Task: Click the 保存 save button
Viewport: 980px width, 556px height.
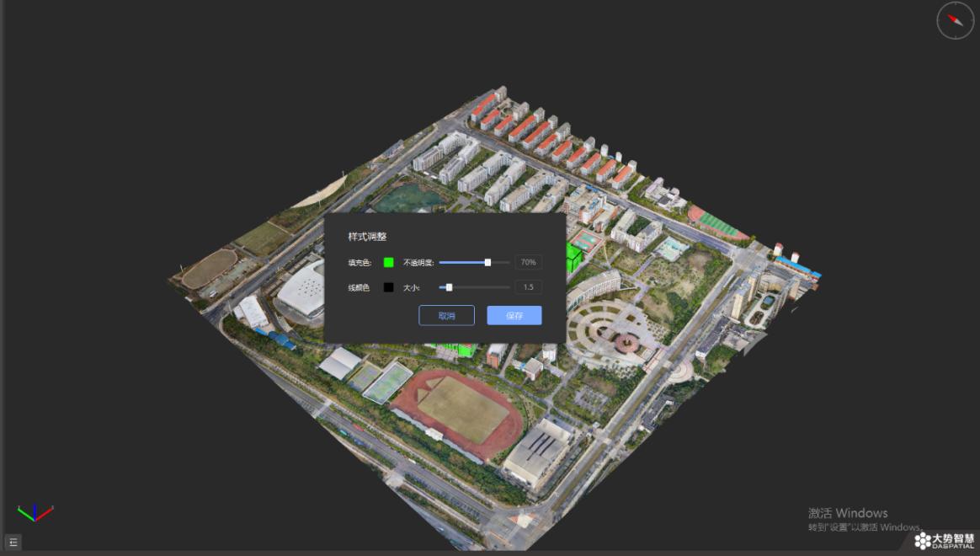Action: point(514,316)
